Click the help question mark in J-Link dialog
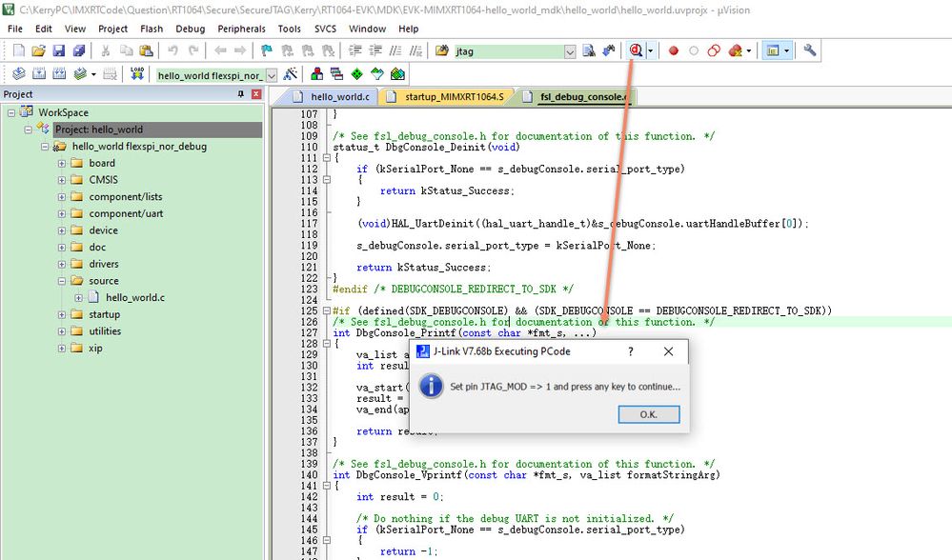952x560 pixels. point(631,351)
